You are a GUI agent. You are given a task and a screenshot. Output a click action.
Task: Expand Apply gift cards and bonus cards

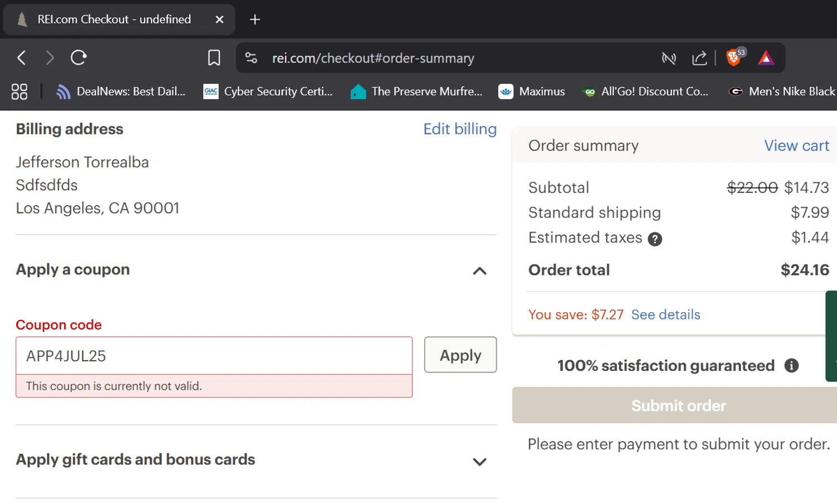(479, 462)
